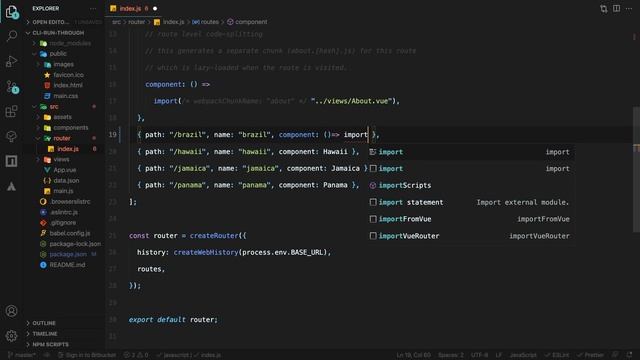Click the router breadcrumb segment
Screen dimensions: 640x360
tap(136, 22)
